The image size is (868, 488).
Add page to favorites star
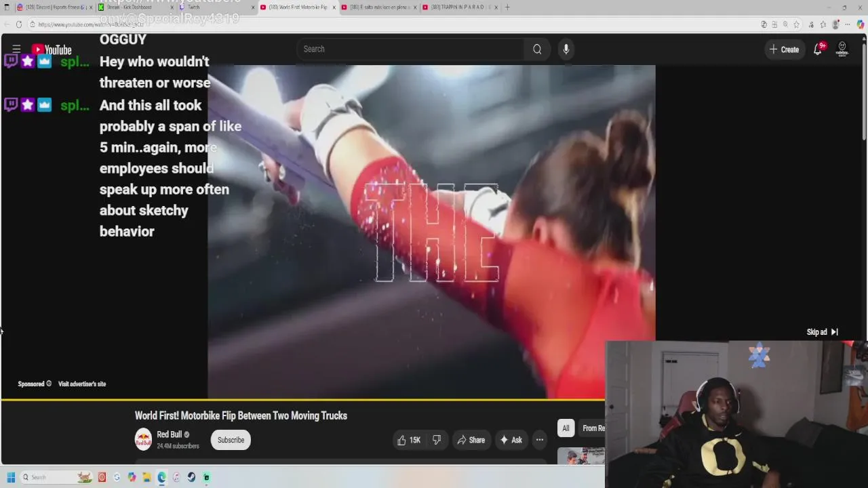pyautogui.click(x=797, y=24)
